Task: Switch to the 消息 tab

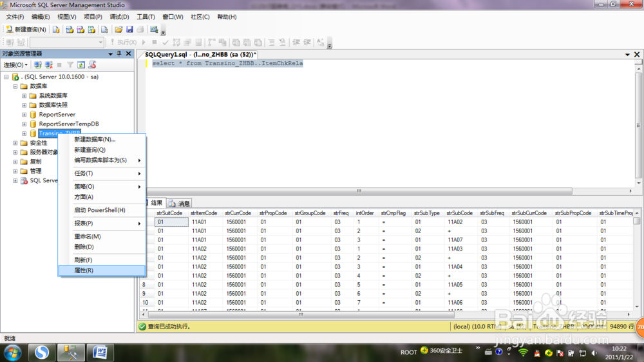Action: pyautogui.click(x=180, y=204)
